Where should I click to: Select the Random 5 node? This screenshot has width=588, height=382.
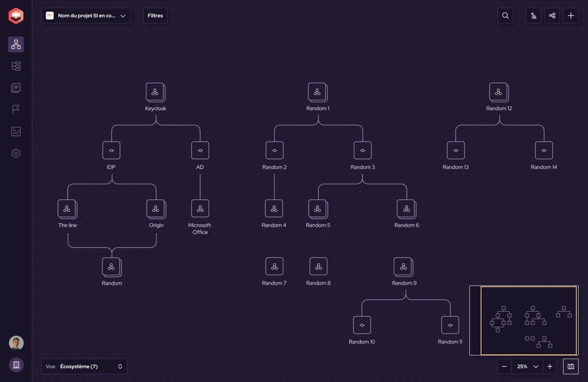click(318, 209)
